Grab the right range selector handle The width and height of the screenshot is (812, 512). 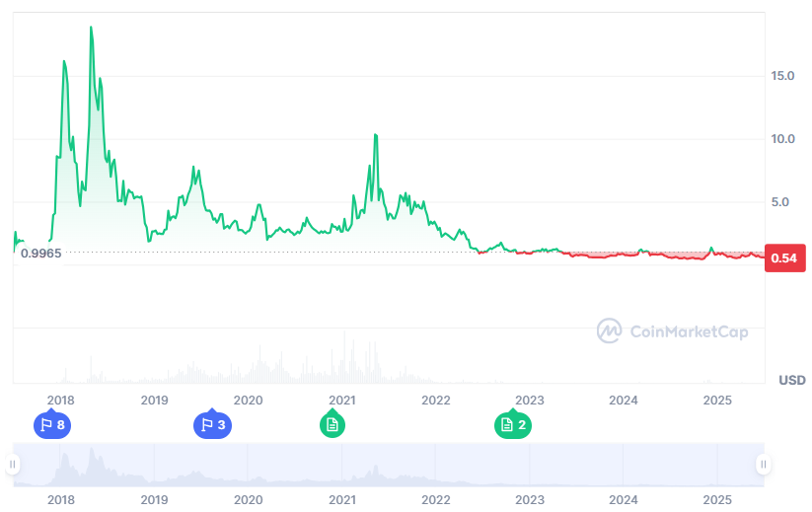tap(763, 464)
